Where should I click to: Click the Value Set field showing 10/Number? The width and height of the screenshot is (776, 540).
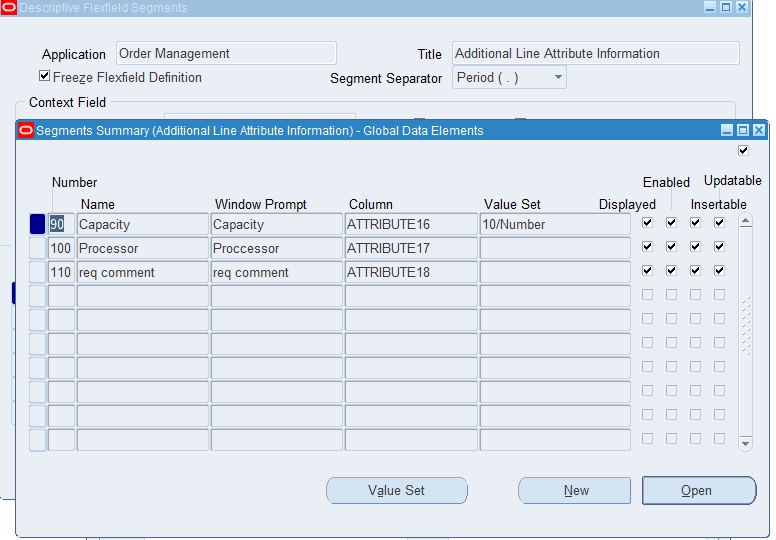point(554,224)
